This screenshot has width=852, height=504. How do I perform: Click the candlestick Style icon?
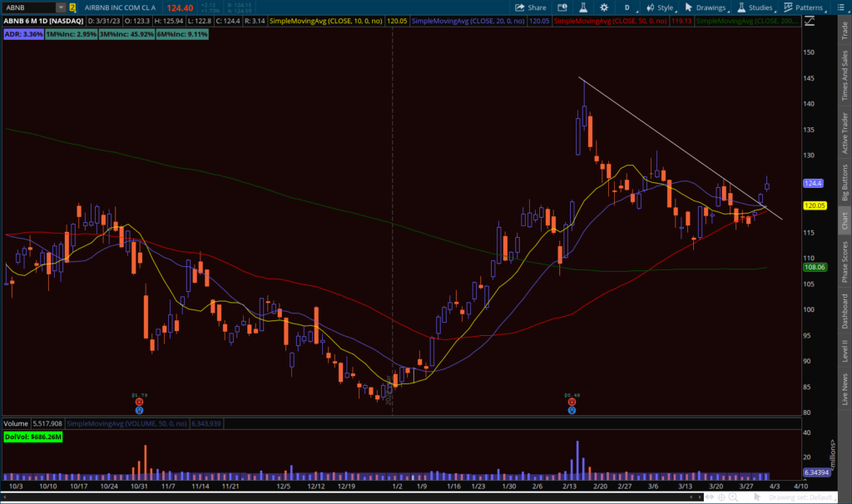651,7
